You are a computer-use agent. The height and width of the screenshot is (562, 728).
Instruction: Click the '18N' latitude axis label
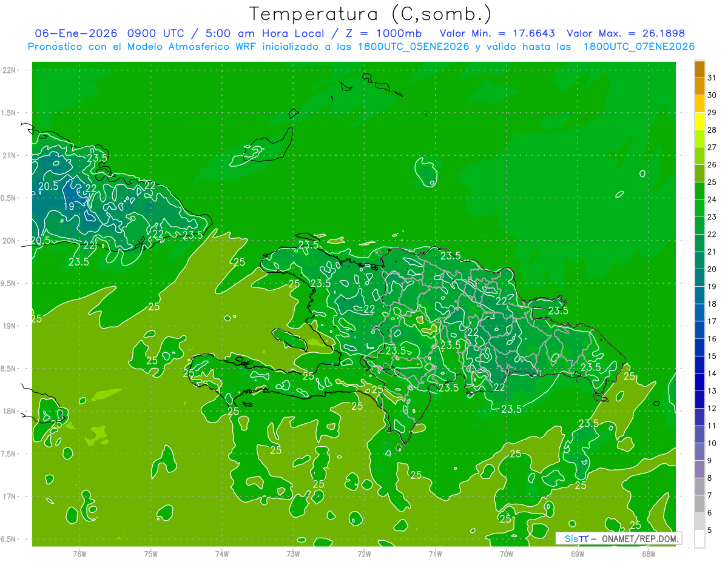click(10, 412)
